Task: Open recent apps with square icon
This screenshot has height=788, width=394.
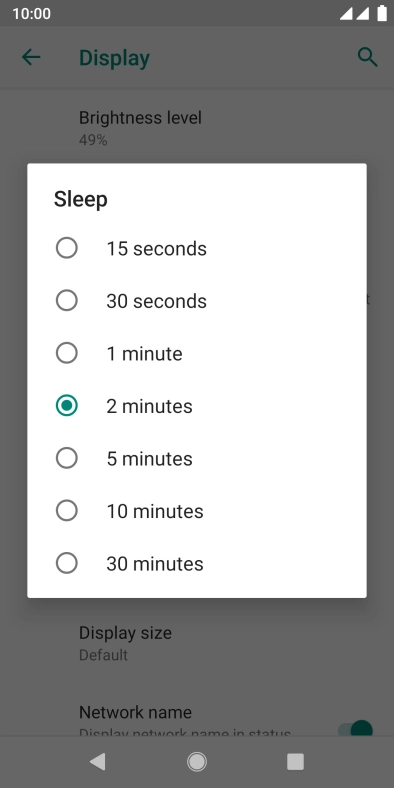Action: tap(295, 762)
